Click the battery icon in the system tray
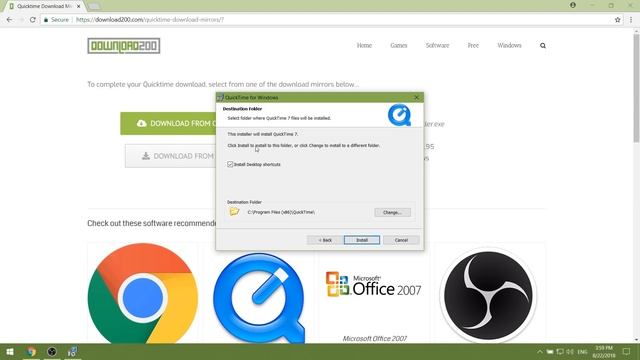This screenshot has height=360, width=640. [x=550, y=351]
